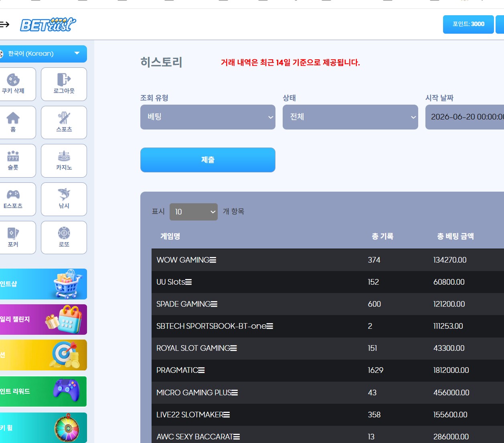Open the lucky wheel banner
Image resolution: width=504 pixels, height=443 pixels.
43,428
